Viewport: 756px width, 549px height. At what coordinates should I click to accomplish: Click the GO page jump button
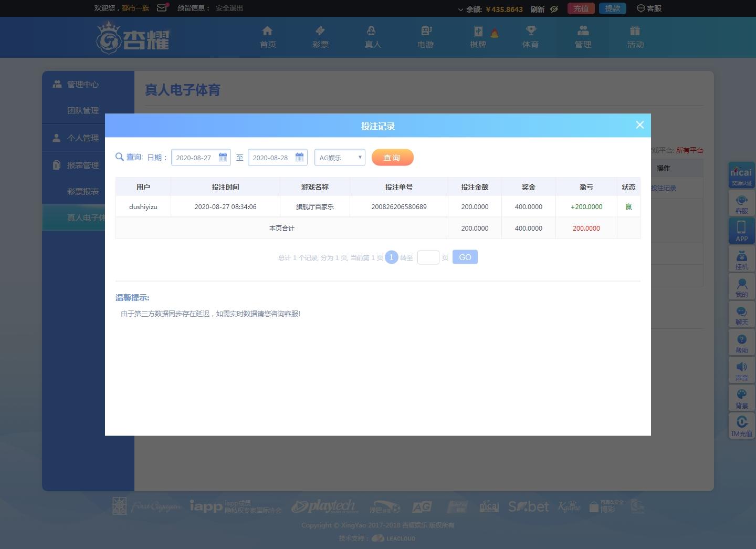465,257
